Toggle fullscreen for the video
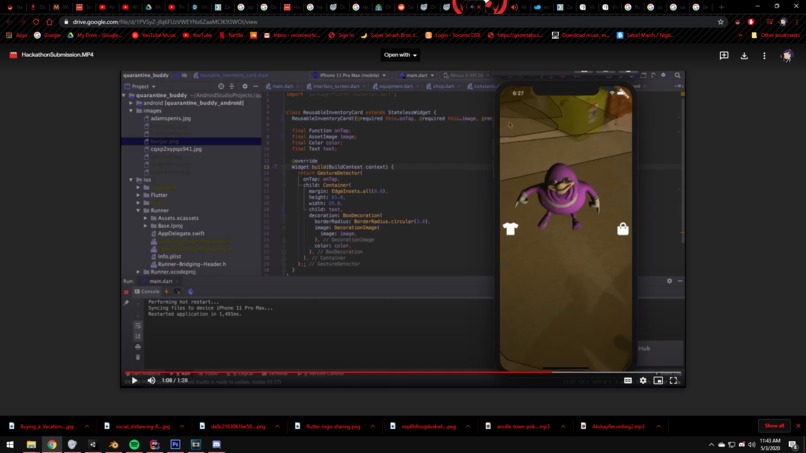 pos(673,380)
